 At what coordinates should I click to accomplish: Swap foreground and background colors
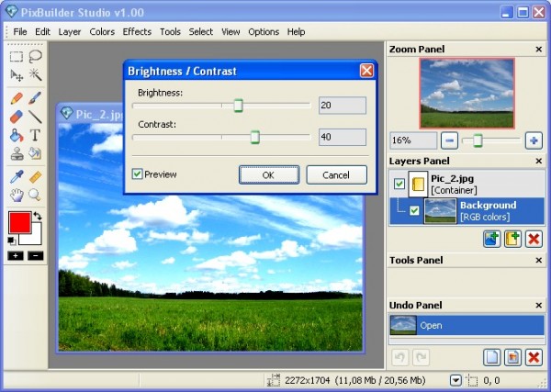tap(38, 216)
